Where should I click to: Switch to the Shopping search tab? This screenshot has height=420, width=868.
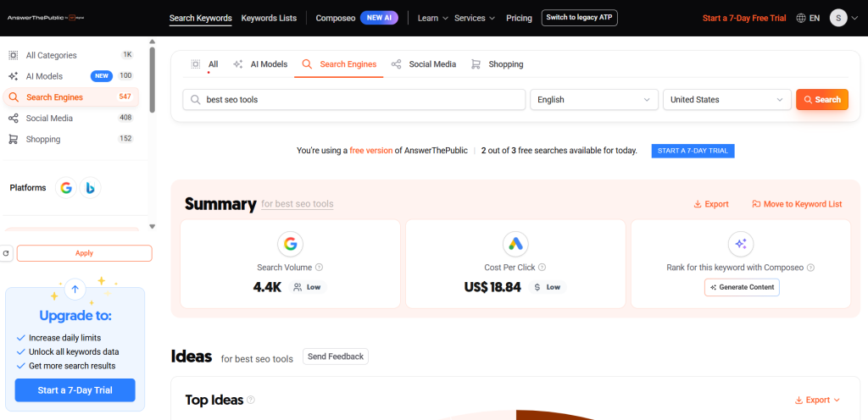(497, 64)
